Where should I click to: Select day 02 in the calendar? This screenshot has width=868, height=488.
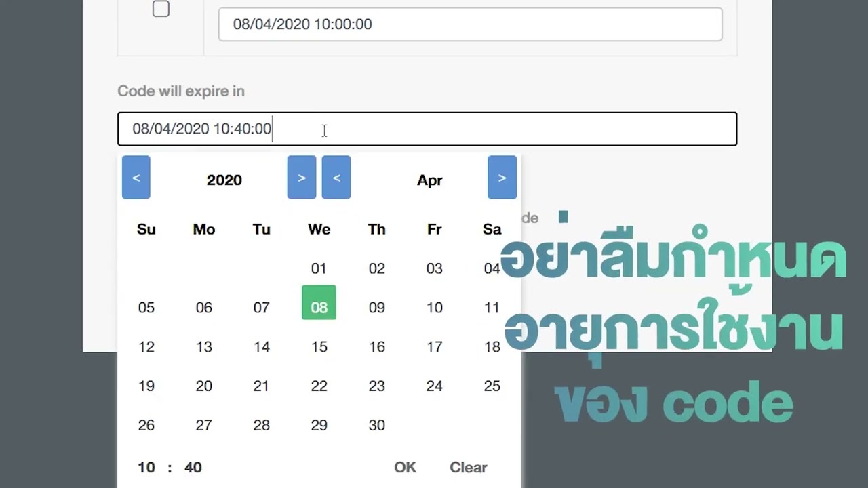tap(377, 268)
